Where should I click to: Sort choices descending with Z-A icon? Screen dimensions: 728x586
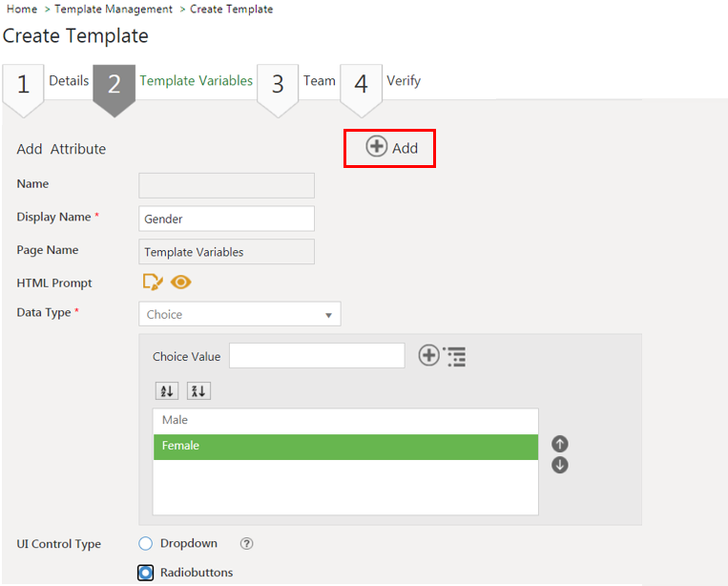(x=198, y=391)
